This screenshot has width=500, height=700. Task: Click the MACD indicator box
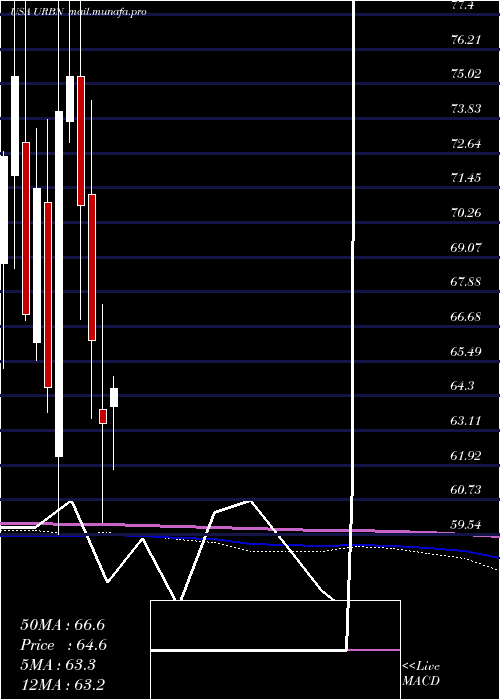point(275,650)
